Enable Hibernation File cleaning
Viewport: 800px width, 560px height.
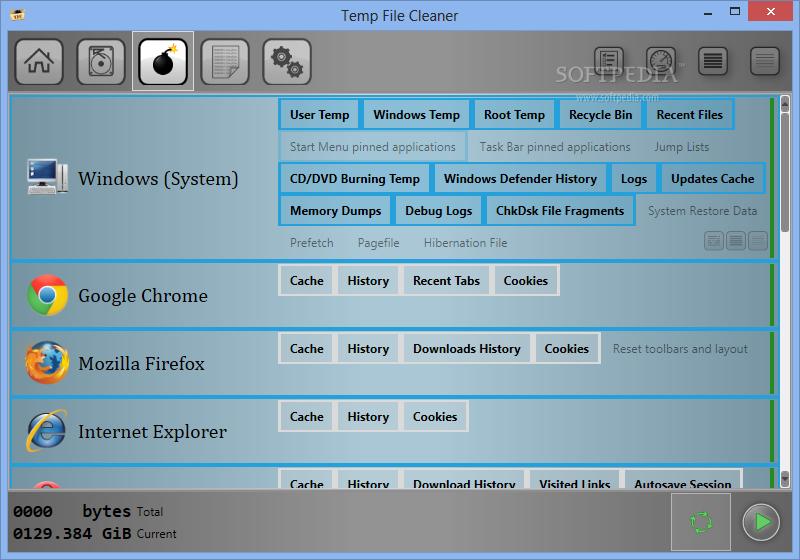point(465,243)
